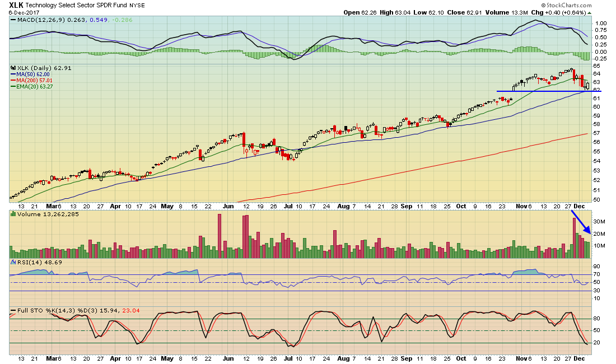Click the green up triangle after Chg value
The height and width of the screenshot is (364, 616).
tap(589, 12)
